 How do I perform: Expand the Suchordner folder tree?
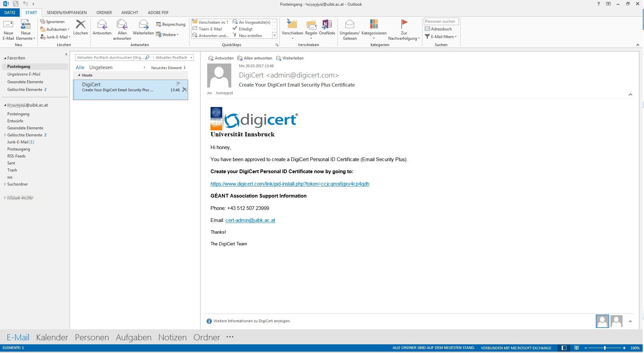click(5, 184)
